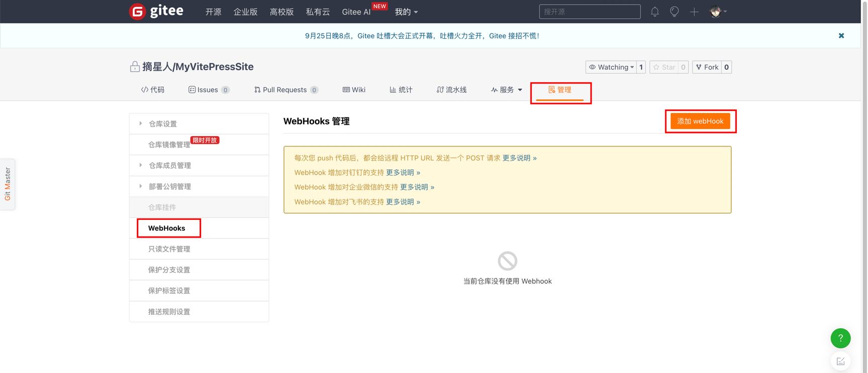Click the feedback edit icon at bottom right
This screenshot has width=868, height=373.
coord(840,361)
